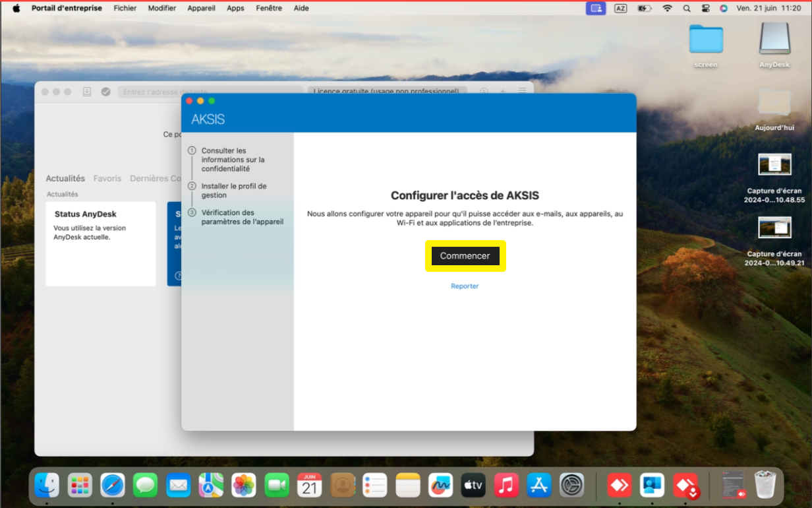Viewport: 812px width, 508px height.
Task: Click AnyDesk installer icon with download arrow in Dock
Action: [685, 486]
